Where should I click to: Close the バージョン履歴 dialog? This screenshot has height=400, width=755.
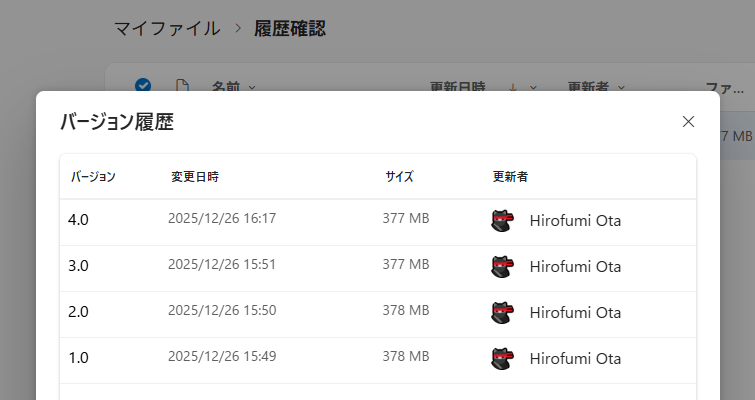coord(688,122)
